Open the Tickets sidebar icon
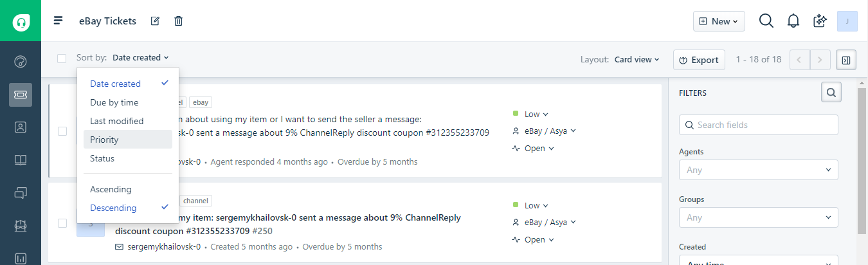868x265 pixels. click(21, 95)
